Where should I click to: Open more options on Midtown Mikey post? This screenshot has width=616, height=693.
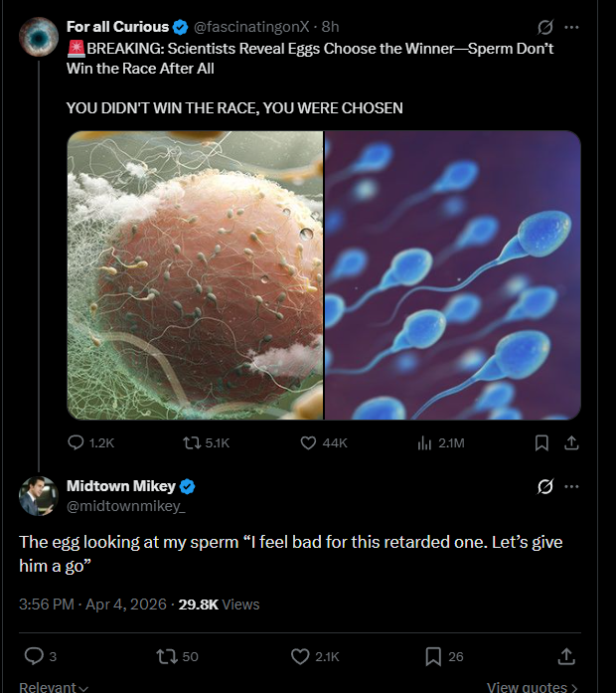(x=570, y=486)
